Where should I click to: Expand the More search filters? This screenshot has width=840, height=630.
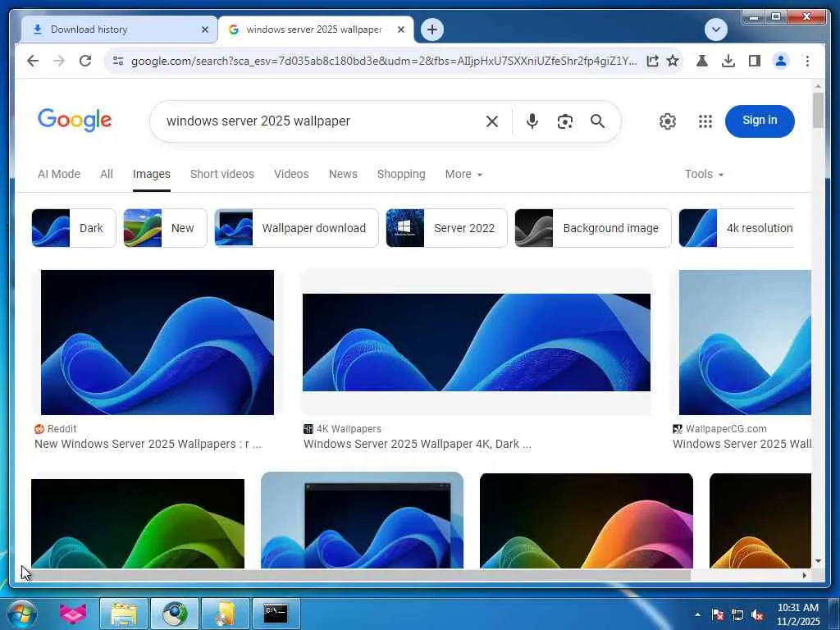(464, 174)
